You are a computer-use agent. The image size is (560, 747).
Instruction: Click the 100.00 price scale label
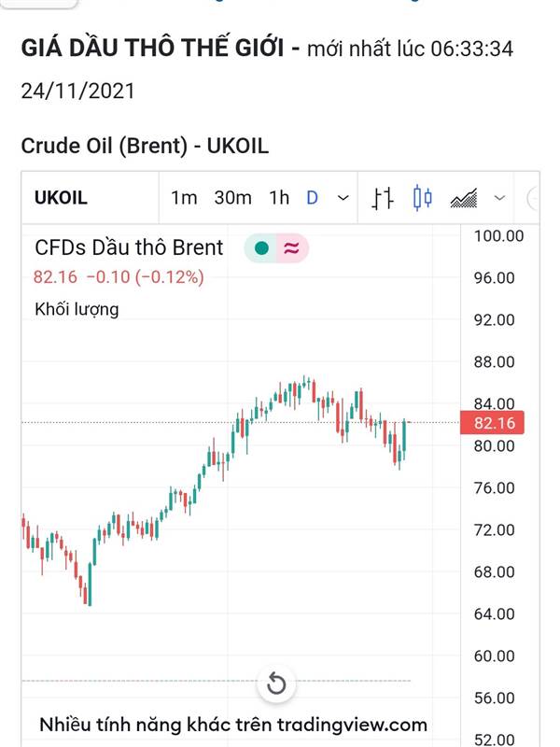point(499,235)
